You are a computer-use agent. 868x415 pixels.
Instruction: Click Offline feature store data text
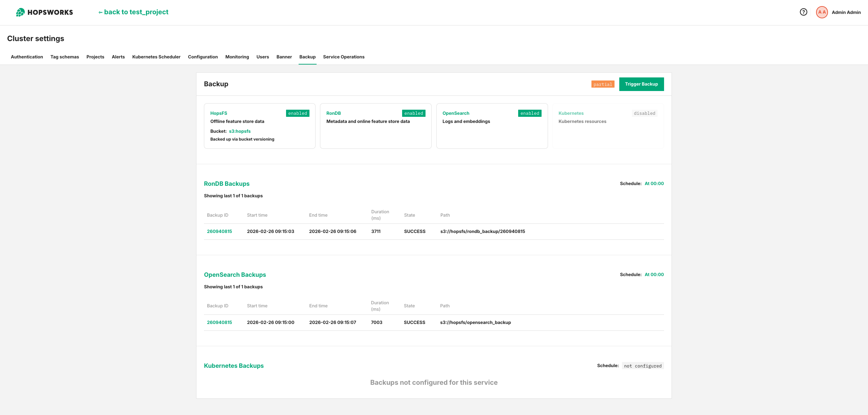pyautogui.click(x=237, y=121)
